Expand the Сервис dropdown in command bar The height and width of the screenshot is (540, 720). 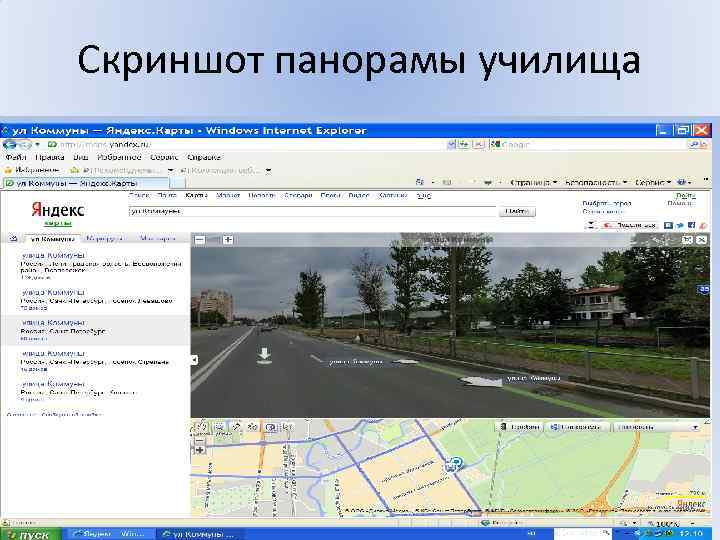pyautogui.click(x=653, y=183)
